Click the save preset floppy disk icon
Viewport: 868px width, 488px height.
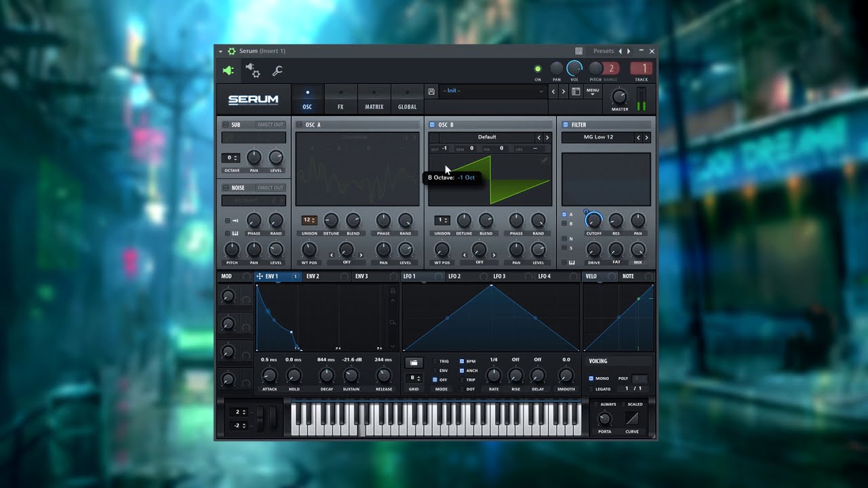pyautogui.click(x=431, y=91)
